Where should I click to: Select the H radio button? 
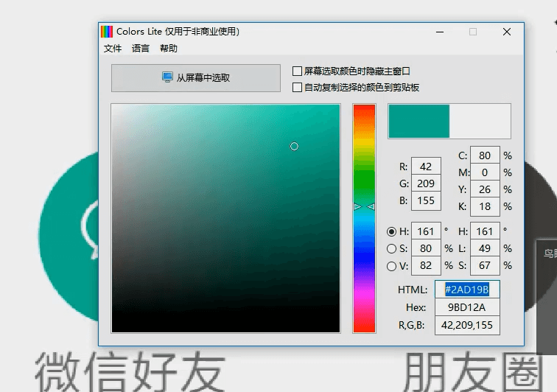coord(391,231)
